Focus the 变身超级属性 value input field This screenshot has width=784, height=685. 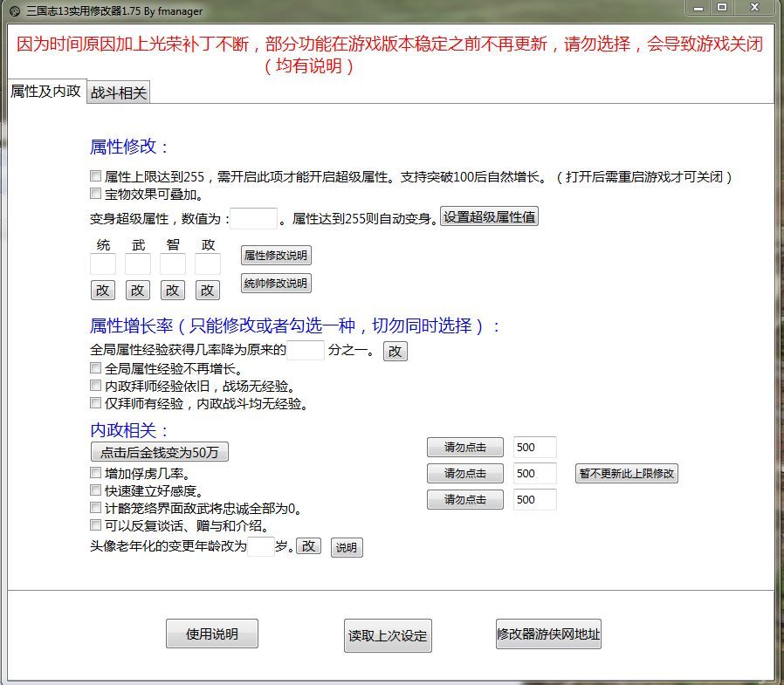point(253,218)
